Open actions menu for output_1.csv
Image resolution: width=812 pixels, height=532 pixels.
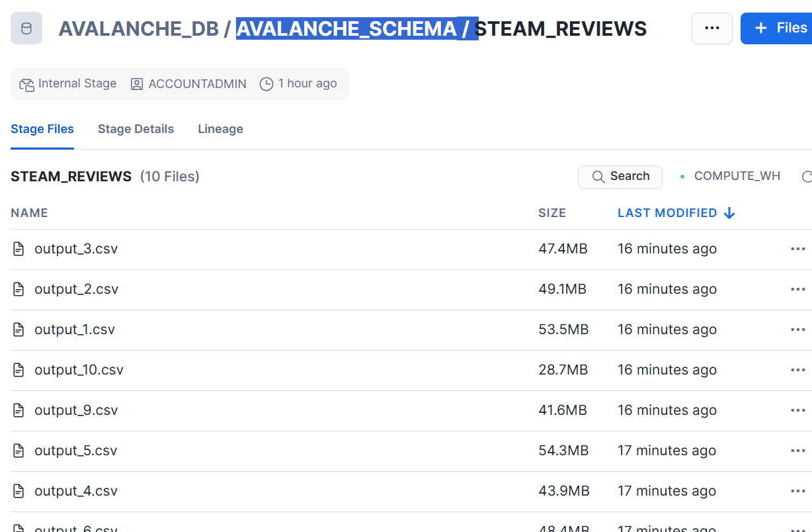797,330
